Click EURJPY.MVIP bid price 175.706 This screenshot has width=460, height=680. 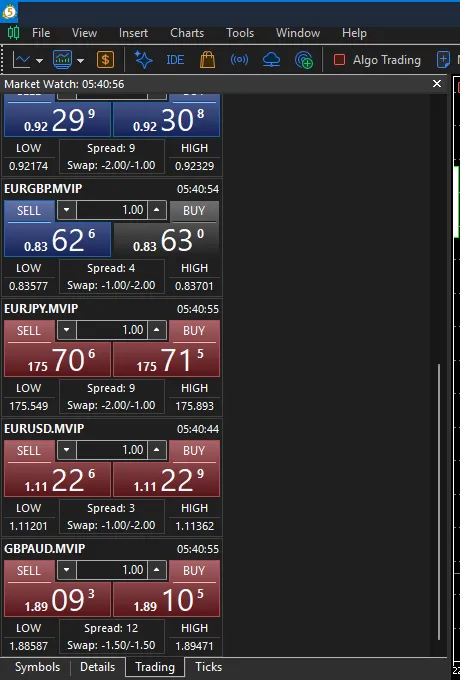[x=57, y=360]
